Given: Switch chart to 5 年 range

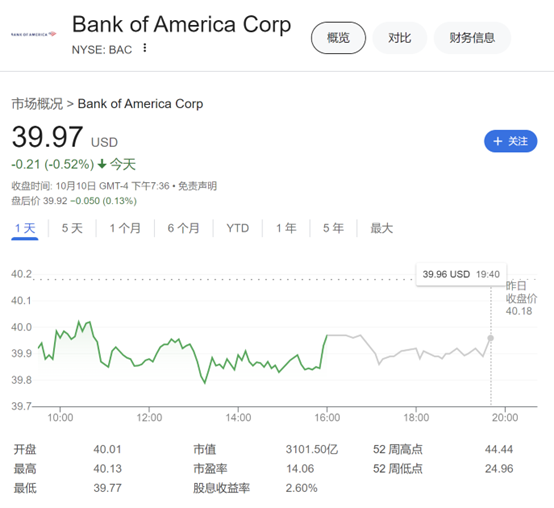Looking at the screenshot, I should click(x=333, y=228).
